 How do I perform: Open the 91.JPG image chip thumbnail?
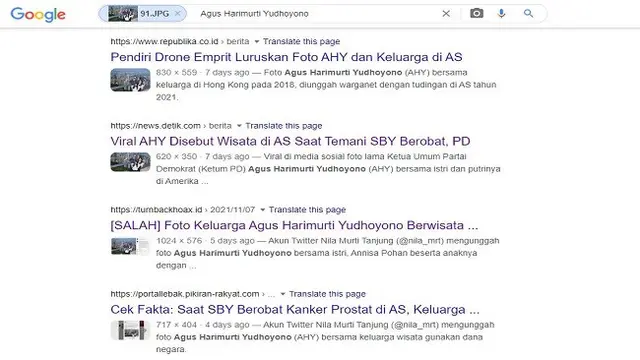pyautogui.click(x=122, y=14)
